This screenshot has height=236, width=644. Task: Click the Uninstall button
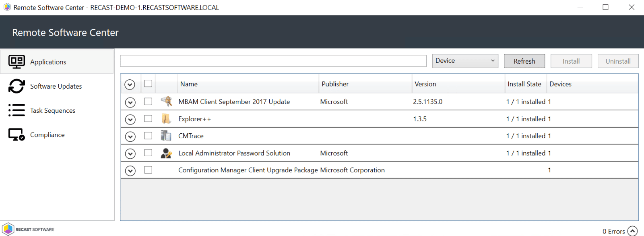click(x=618, y=61)
